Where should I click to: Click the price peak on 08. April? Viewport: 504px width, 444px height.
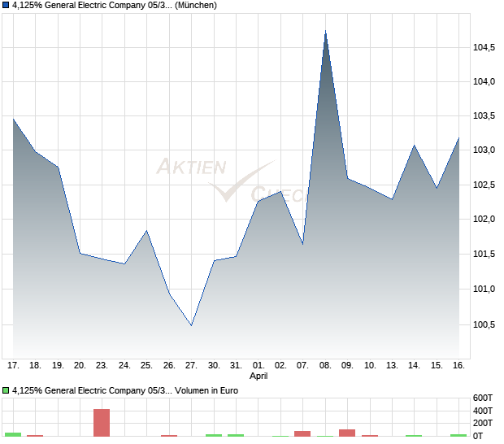[x=326, y=32]
